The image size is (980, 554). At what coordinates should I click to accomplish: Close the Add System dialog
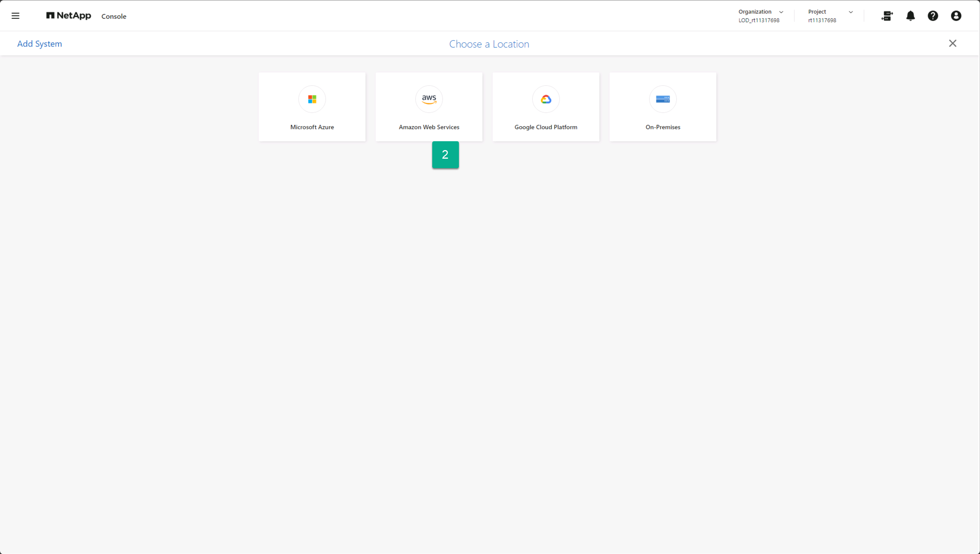pyautogui.click(x=952, y=43)
